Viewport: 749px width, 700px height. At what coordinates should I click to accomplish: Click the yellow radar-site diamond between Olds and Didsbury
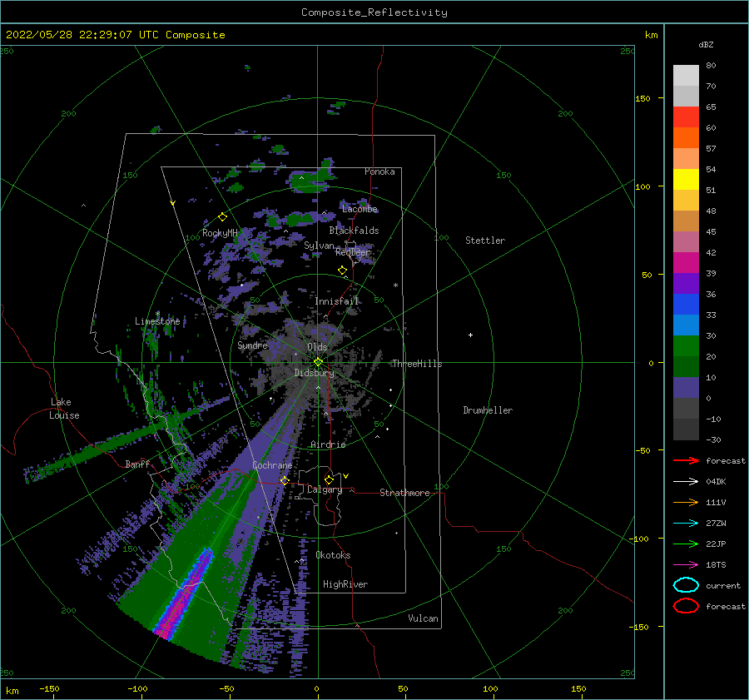tap(318, 362)
